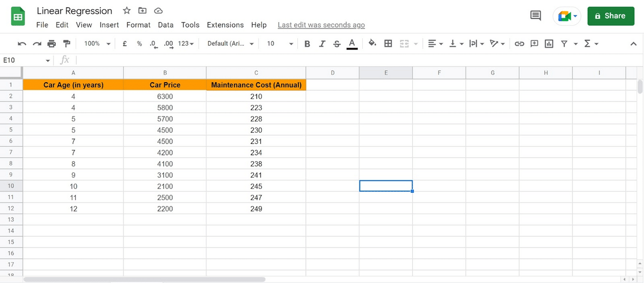Open vertical align dropdown
Image resolution: width=644 pixels, height=283 pixels.
tap(457, 43)
